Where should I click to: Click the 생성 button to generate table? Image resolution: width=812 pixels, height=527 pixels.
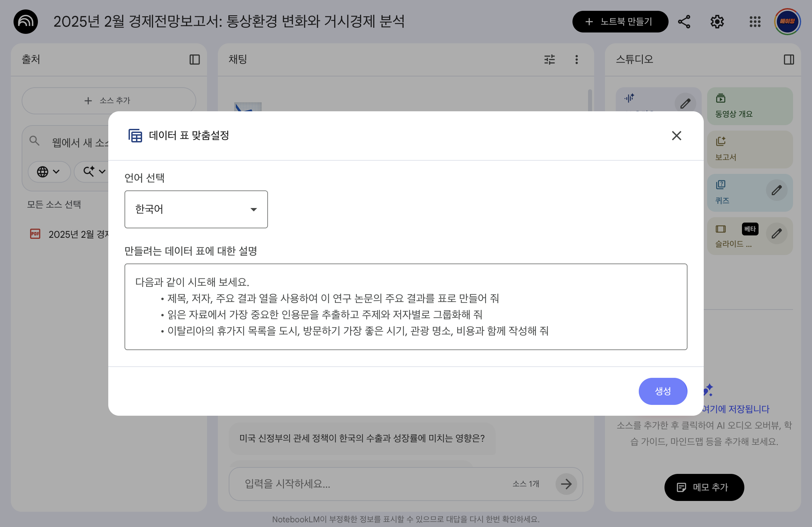pos(663,391)
